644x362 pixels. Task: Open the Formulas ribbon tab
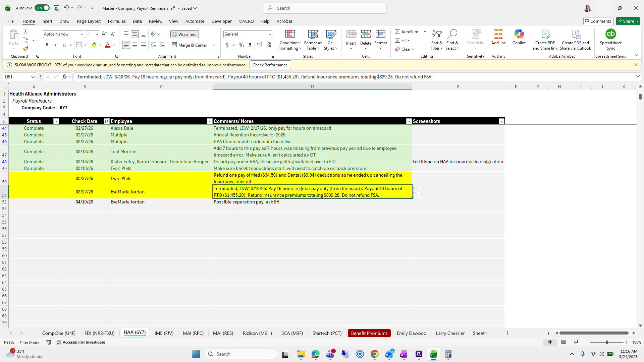pos(117,21)
